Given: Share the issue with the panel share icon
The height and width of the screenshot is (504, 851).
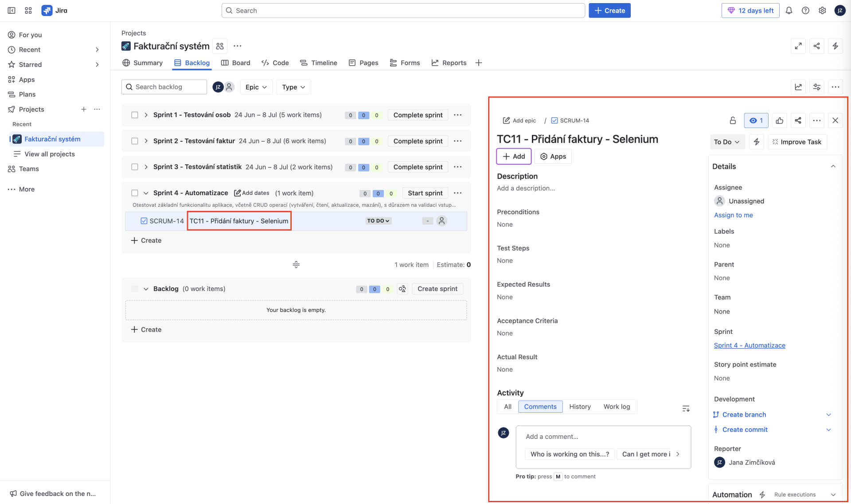Looking at the screenshot, I should 798,120.
